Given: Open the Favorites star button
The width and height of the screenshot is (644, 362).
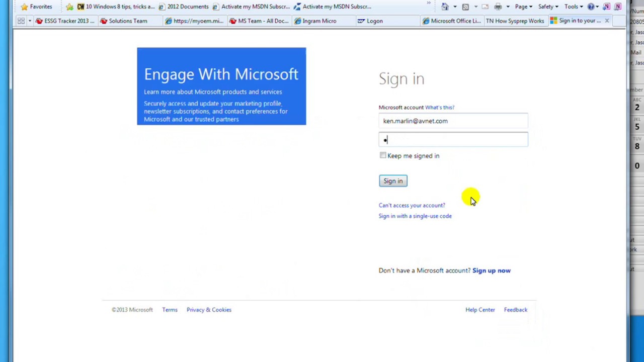Looking at the screenshot, I should pos(36,7).
